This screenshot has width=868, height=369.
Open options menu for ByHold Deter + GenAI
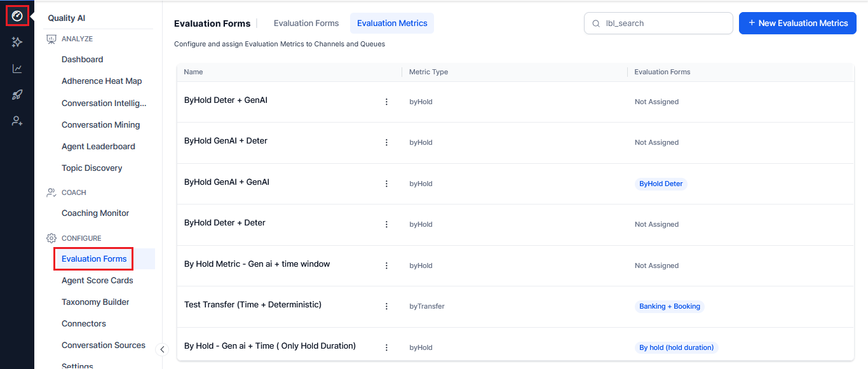tap(386, 100)
